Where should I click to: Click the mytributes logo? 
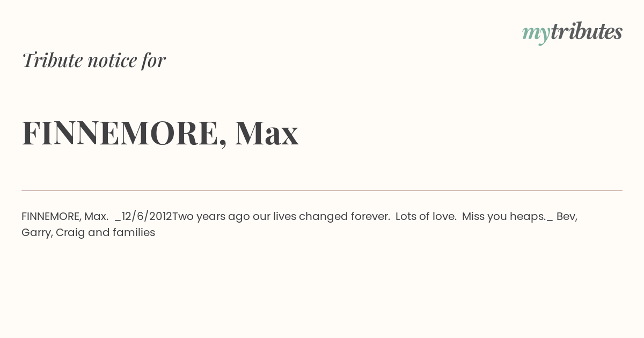click(x=572, y=32)
